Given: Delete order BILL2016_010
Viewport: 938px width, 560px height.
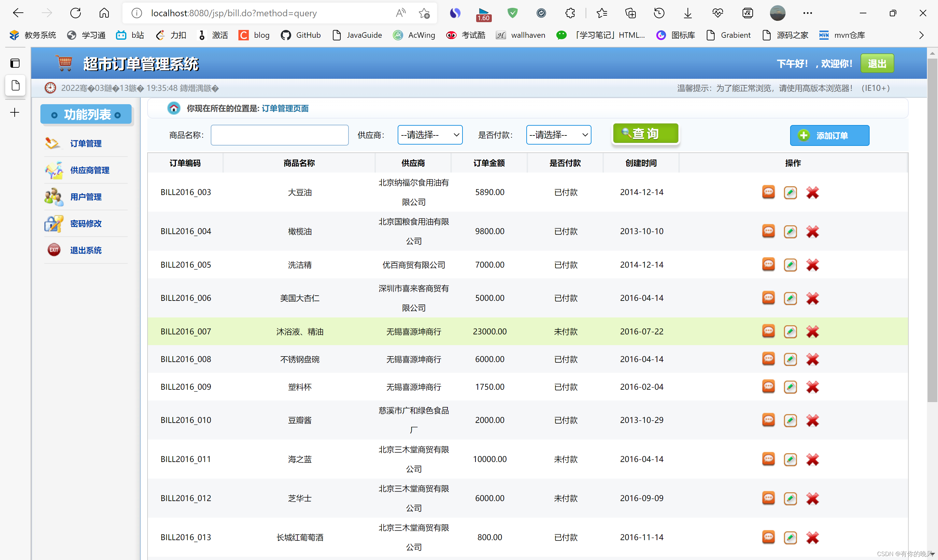Looking at the screenshot, I should pos(812,420).
